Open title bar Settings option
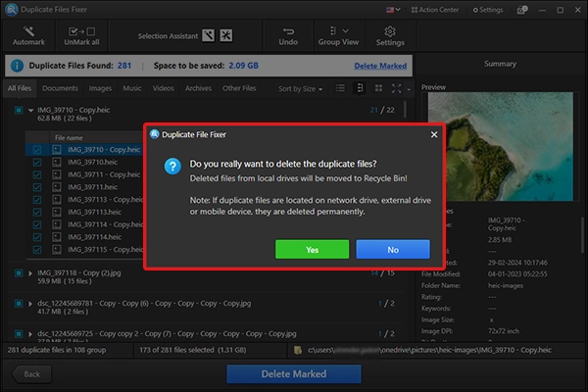The height and width of the screenshot is (392, 588). (488, 10)
